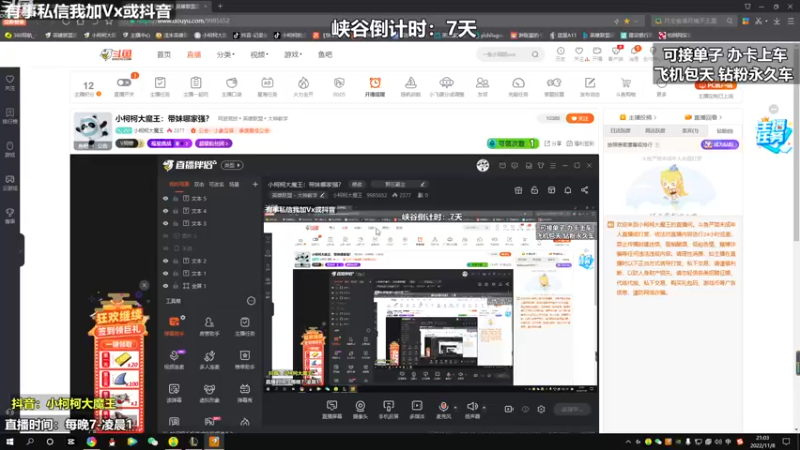The width and height of the screenshot is (800, 450).
Task: Open Chrome from the taskbar
Action: [91, 441]
